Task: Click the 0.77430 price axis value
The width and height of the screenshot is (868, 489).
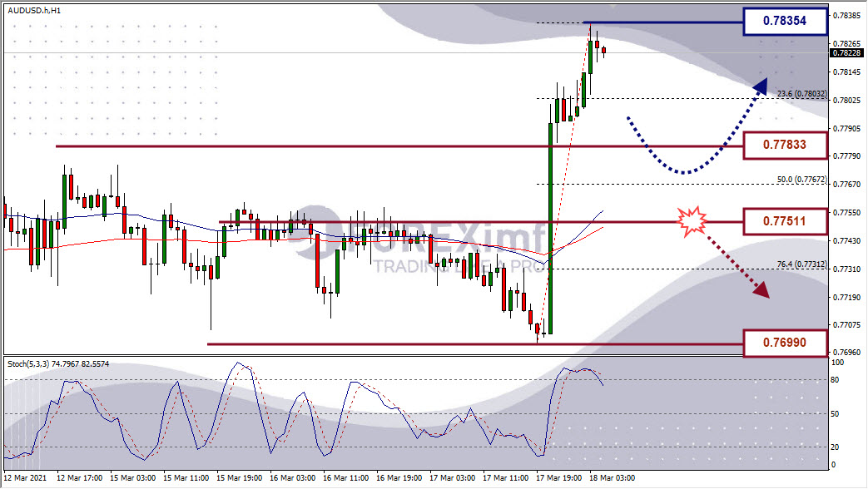Action: coord(847,240)
